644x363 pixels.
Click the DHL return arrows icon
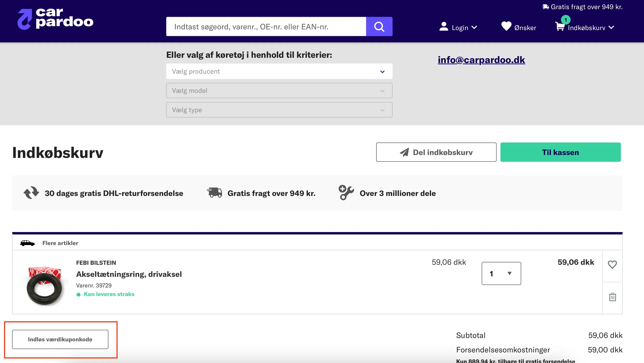pos(31,193)
